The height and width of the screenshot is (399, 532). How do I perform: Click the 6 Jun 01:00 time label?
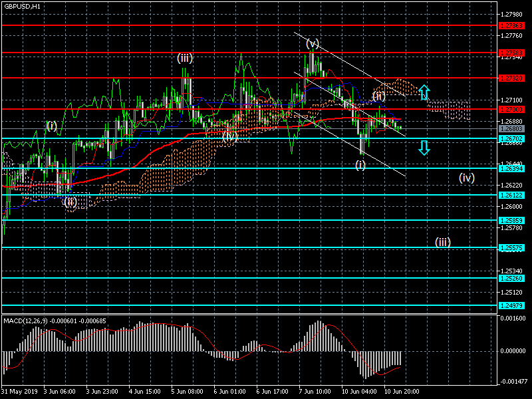click(x=229, y=392)
